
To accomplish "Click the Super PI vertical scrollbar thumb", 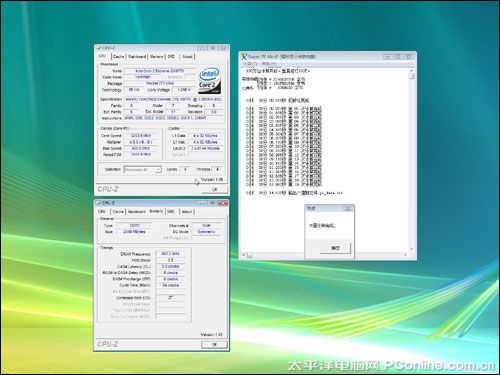I will (411, 76).
